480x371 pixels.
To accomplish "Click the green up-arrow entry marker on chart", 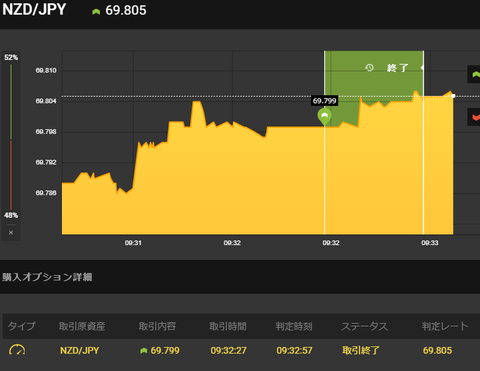I will click(x=324, y=116).
